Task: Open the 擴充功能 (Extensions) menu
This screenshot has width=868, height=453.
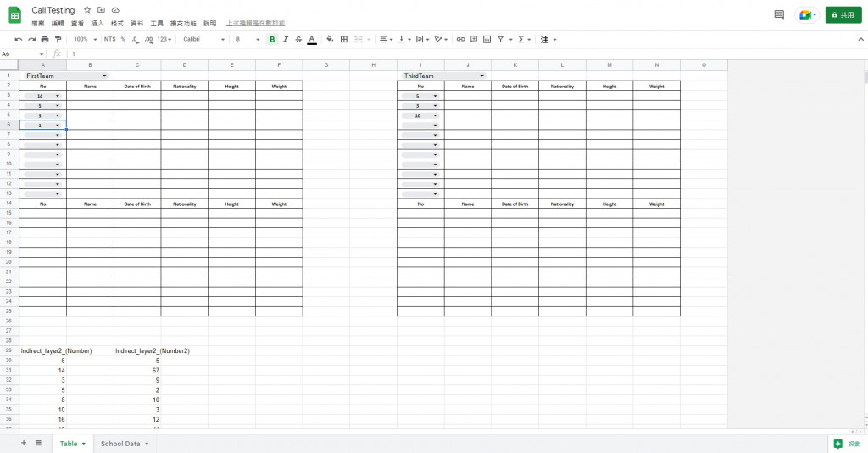Action: (x=183, y=23)
